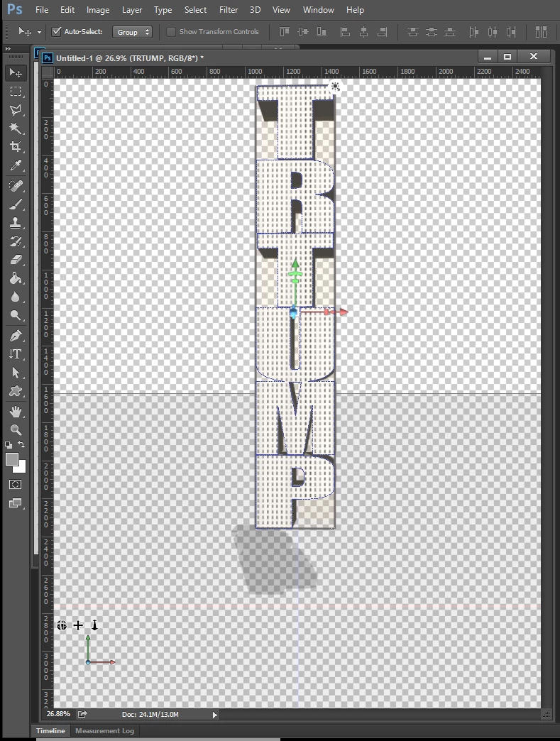Image resolution: width=560 pixels, height=741 pixels.
Task: Activate the Vertical Type tool
Action: point(16,354)
